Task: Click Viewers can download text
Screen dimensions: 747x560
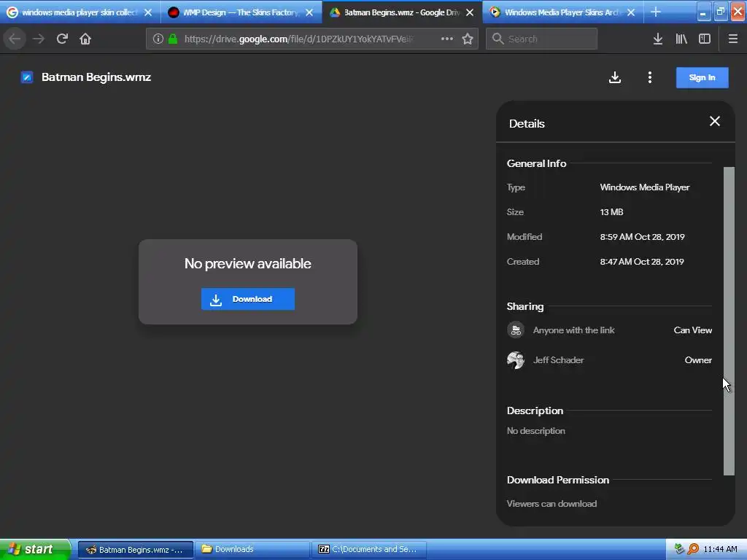Action: 551,503
